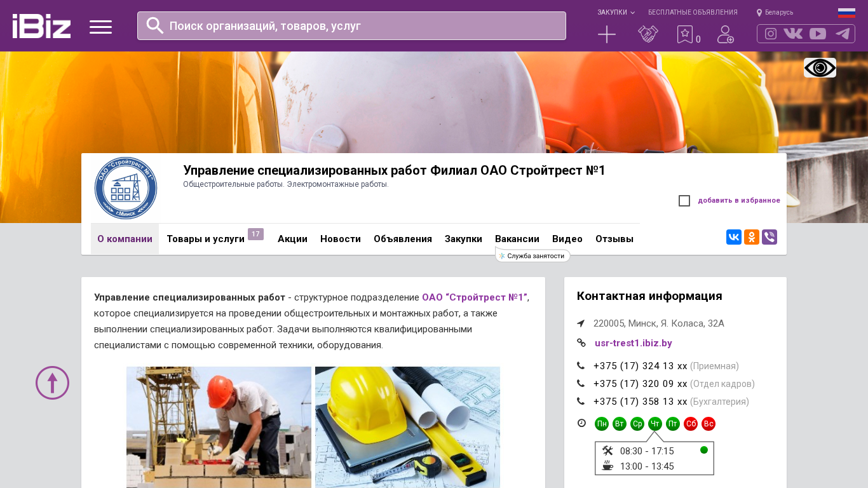Click the address '220005, Минск, Я. Коласа, 32А'

pos(659,323)
